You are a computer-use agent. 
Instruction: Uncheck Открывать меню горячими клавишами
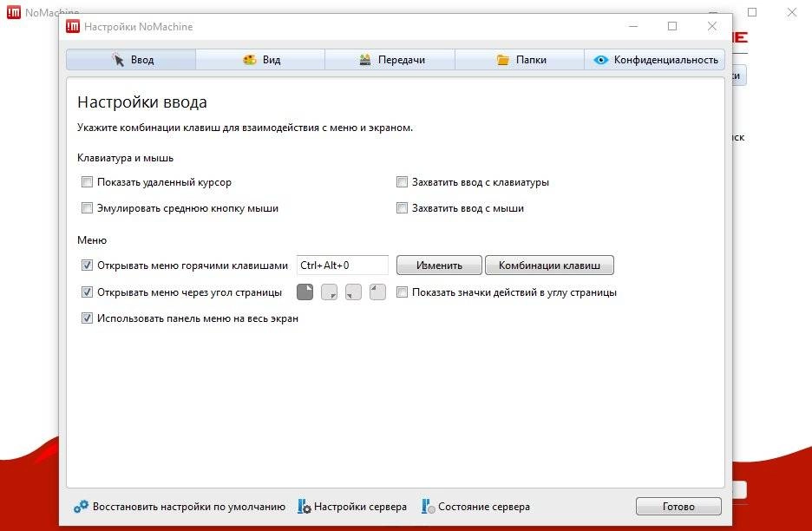(87, 265)
